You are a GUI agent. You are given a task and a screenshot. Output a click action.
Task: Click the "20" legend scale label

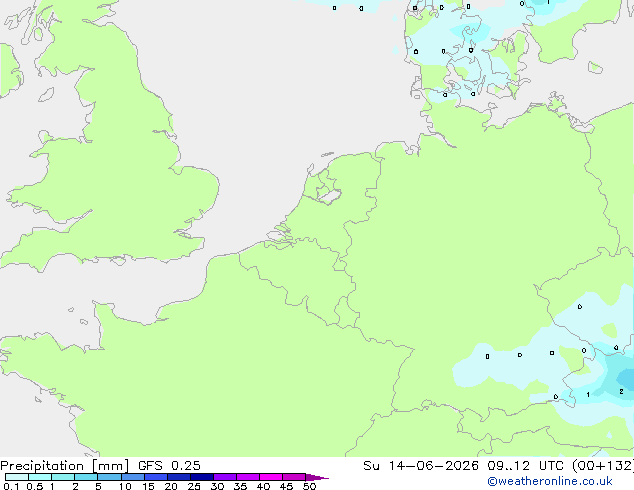[x=171, y=486]
